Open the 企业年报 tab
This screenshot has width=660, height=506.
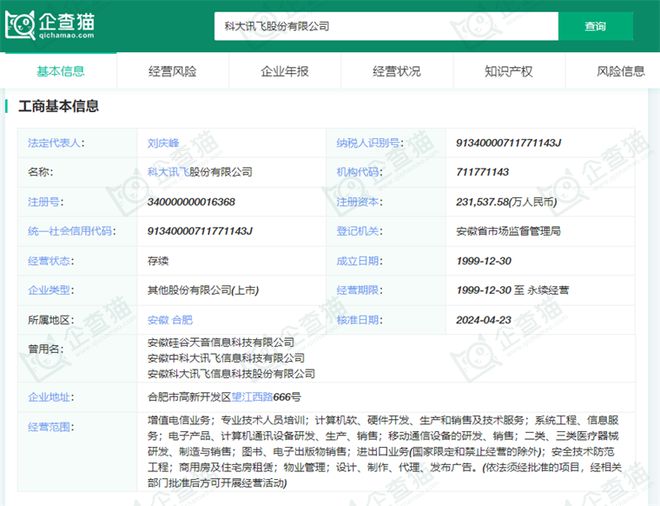(x=285, y=71)
